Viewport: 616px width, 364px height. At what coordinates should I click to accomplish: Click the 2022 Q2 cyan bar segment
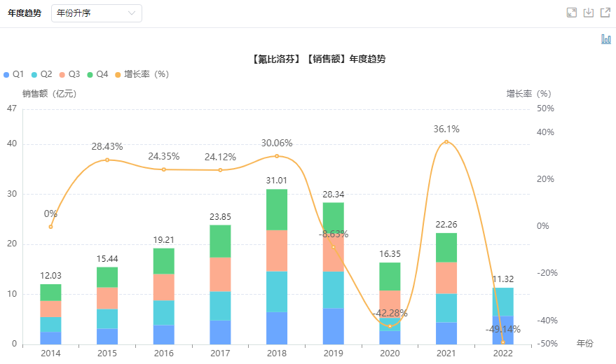502,302
